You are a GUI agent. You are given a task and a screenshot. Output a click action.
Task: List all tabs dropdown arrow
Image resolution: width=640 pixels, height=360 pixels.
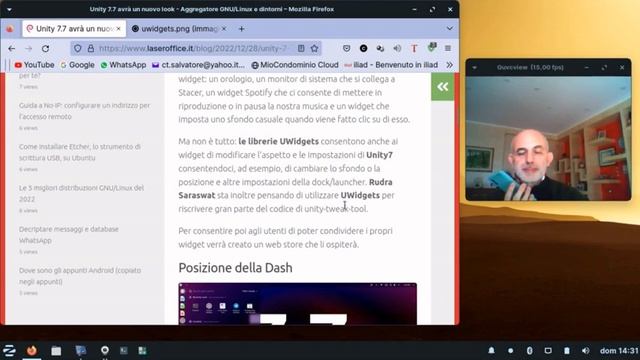tap(449, 29)
